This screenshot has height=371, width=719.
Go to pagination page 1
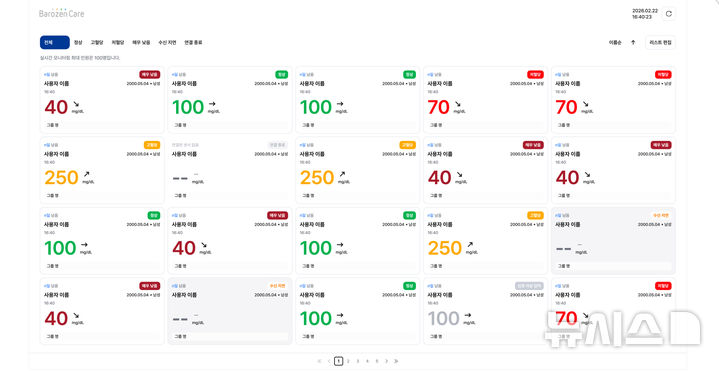(x=338, y=361)
